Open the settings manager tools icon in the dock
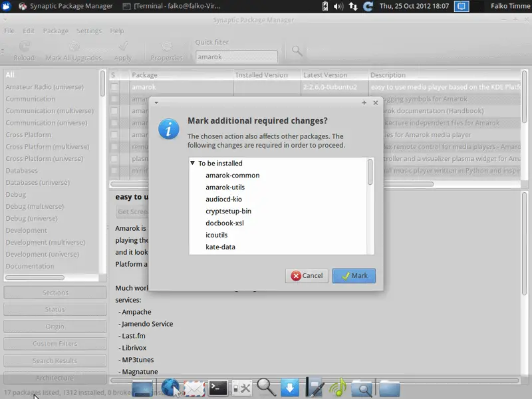The image size is (532, 399). click(242, 388)
